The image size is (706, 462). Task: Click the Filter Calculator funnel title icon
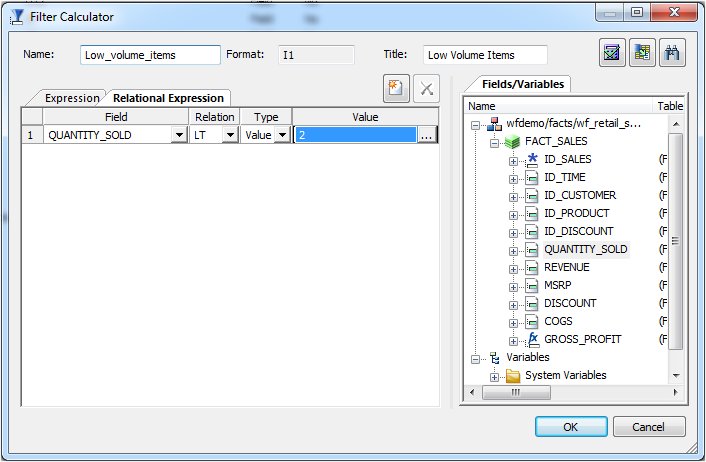point(17,17)
